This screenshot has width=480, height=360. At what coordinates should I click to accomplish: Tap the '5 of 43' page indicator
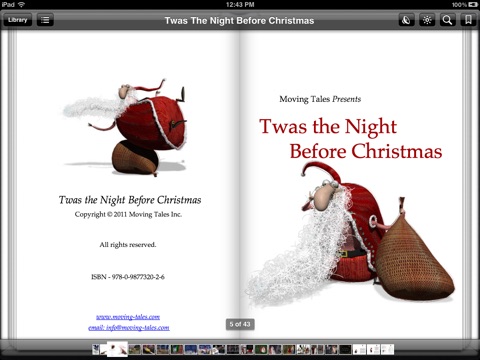(x=240, y=324)
